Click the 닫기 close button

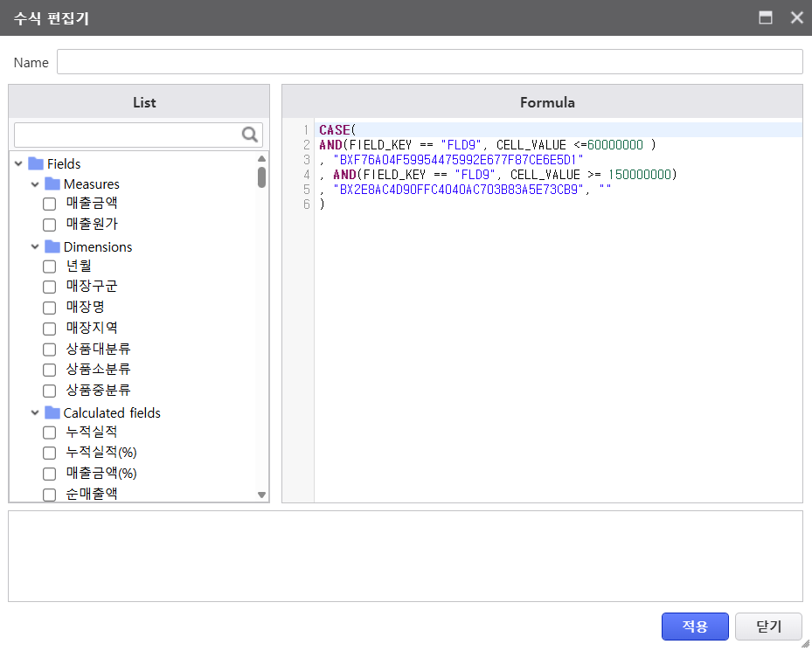tap(768, 626)
